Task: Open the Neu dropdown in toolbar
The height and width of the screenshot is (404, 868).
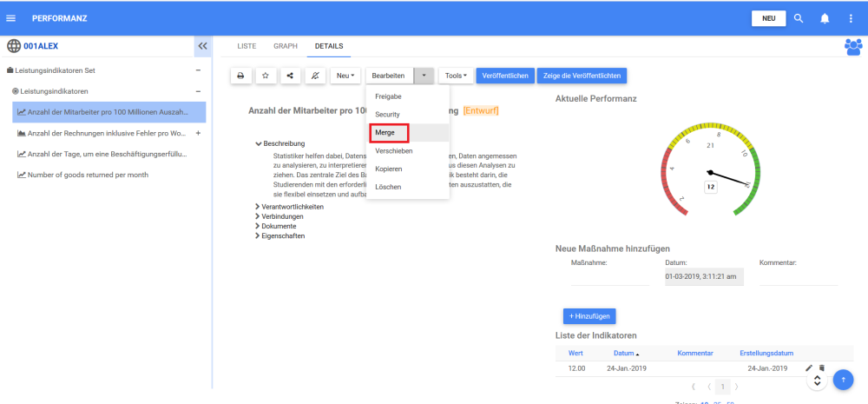Action: click(x=345, y=76)
